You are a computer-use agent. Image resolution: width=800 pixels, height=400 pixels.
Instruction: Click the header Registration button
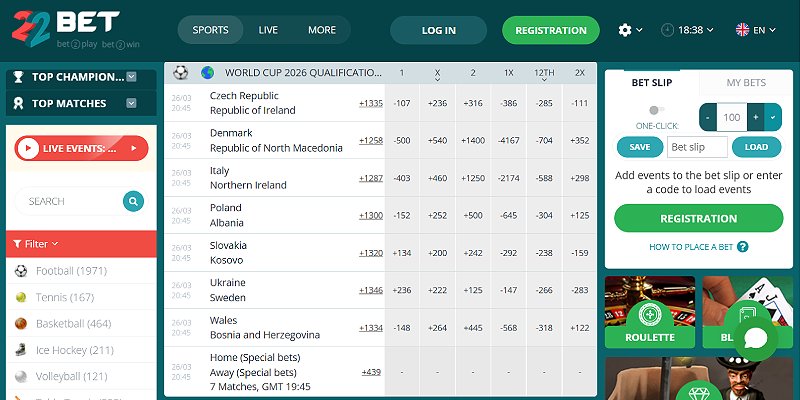[x=551, y=30]
